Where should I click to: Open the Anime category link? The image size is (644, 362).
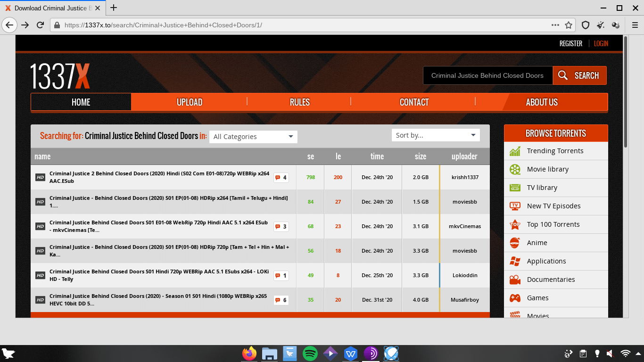537,243
